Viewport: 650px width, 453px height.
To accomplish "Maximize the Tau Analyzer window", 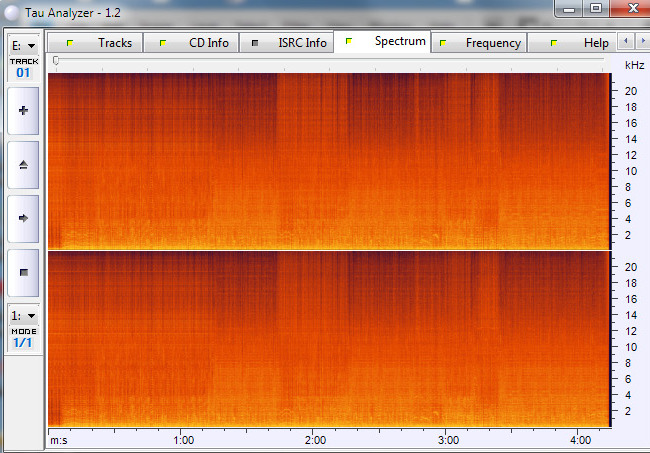I will (x=596, y=8).
